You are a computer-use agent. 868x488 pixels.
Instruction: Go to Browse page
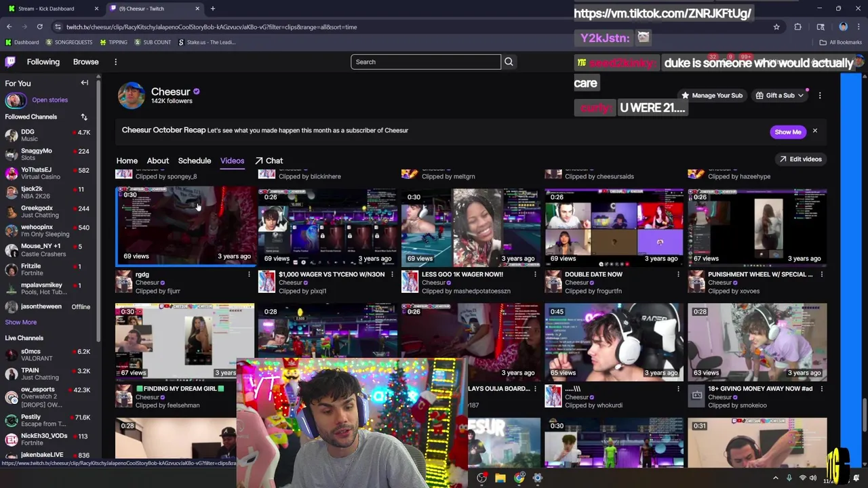click(86, 62)
